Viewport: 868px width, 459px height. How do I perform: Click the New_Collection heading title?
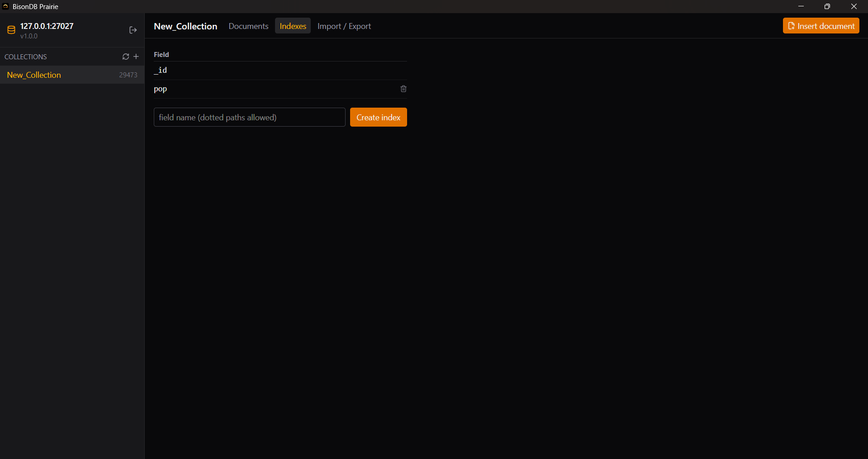pyautogui.click(x=185, y=26)
